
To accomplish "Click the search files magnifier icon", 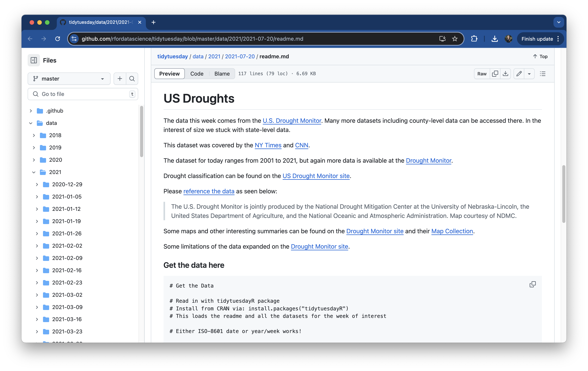I will (x=132, y=79).
